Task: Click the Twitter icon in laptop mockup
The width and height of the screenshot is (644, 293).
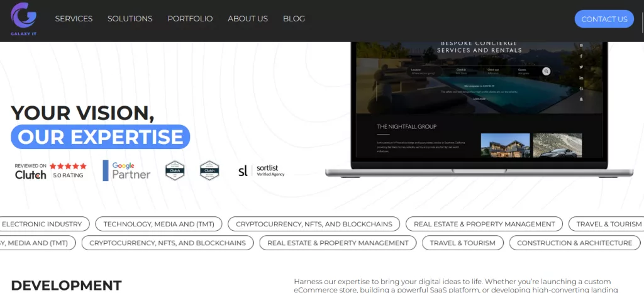Action: coord(581,67)
